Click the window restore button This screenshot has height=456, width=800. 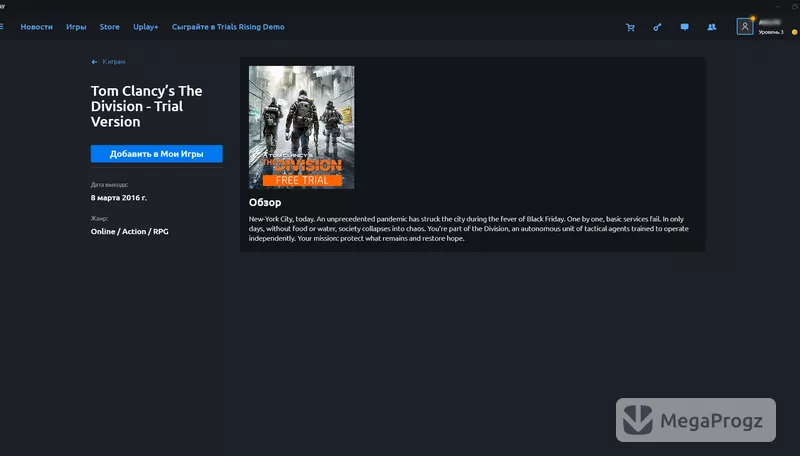pos(794,7)
